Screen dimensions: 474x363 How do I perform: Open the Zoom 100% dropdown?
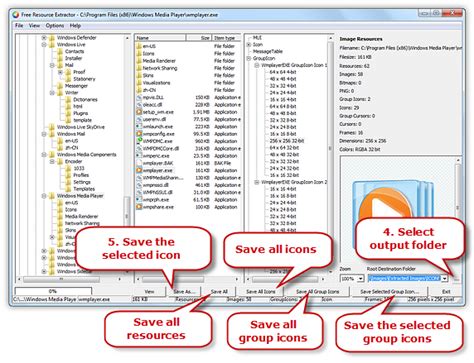[360, 278]
